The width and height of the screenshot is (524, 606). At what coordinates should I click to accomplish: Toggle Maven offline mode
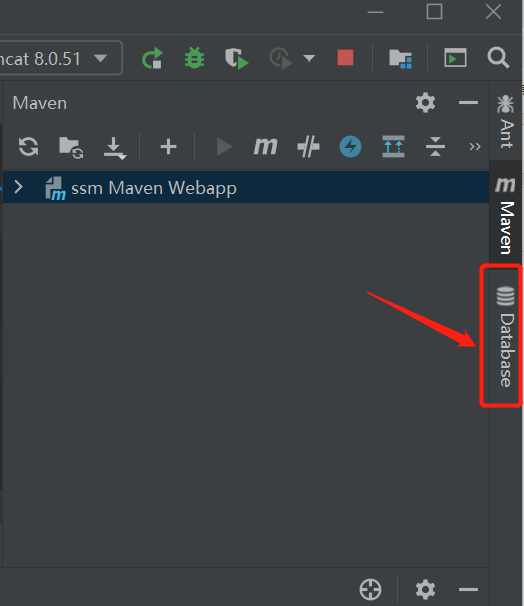pyautogui.click(x=308, y=146)
